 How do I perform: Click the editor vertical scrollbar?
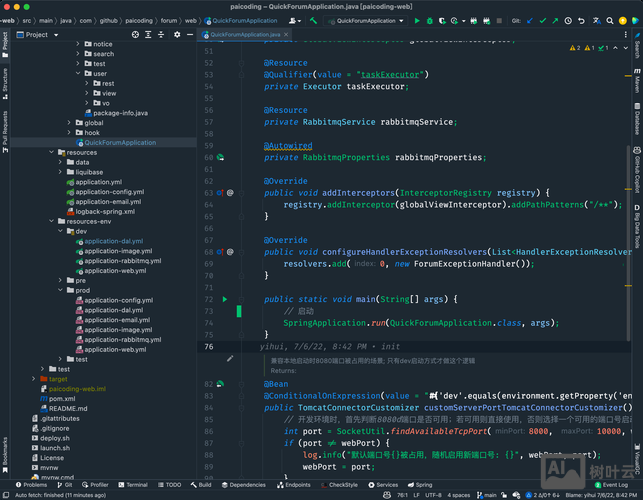pos(627,200)
